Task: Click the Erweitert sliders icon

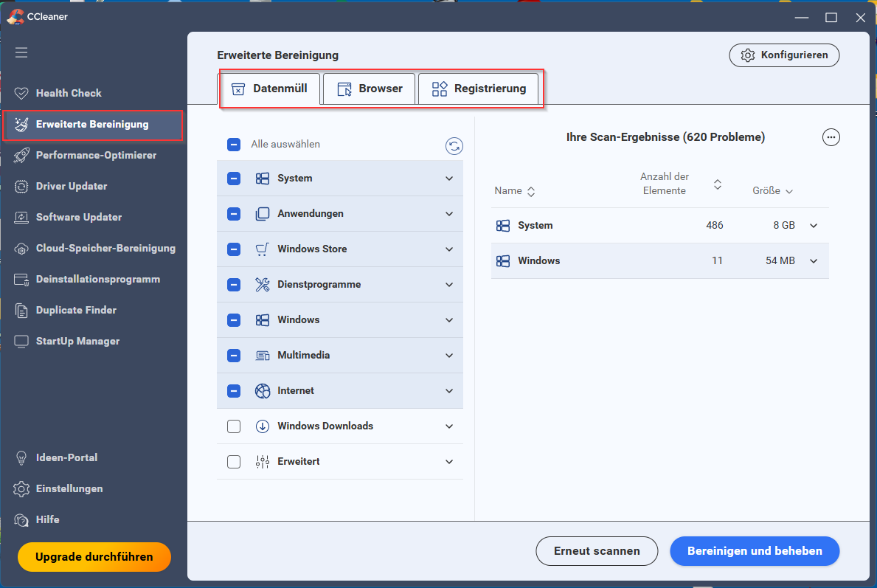Action: point(263,462)
